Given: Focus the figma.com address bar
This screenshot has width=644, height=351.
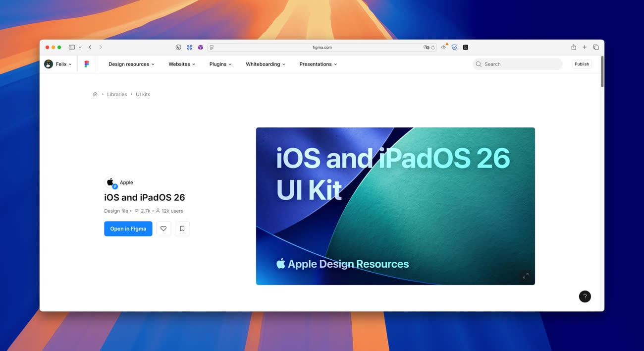Looking at the screenshot, I should pos(322,47).
